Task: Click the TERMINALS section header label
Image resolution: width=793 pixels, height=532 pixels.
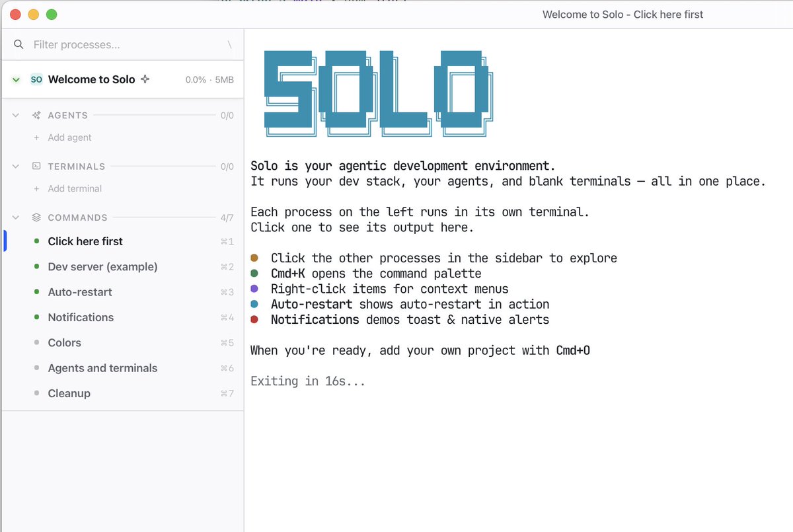Action: 77,167
